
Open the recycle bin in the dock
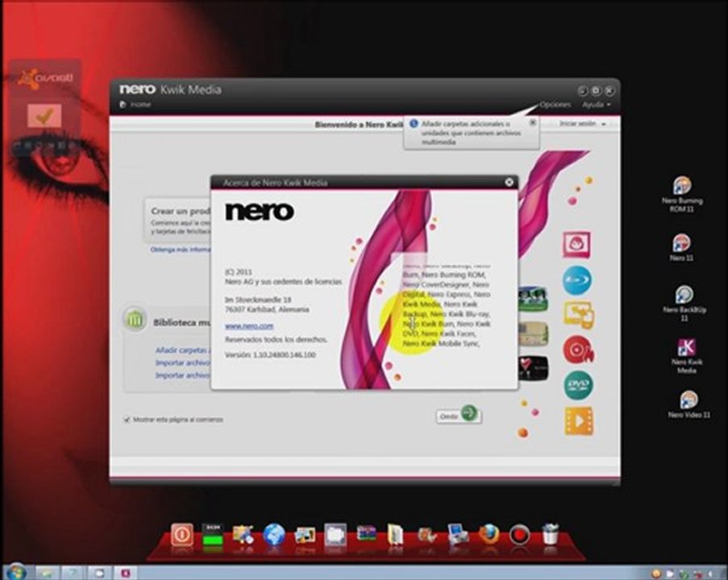click(550, 534)
